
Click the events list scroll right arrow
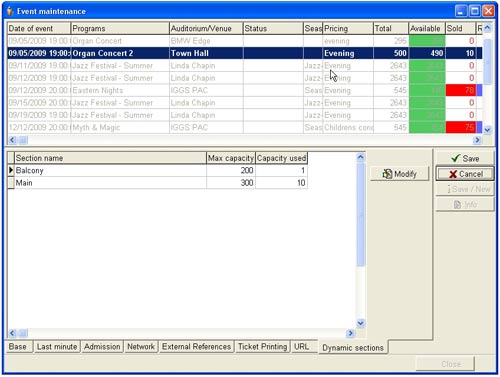click(x=477, y=140)
